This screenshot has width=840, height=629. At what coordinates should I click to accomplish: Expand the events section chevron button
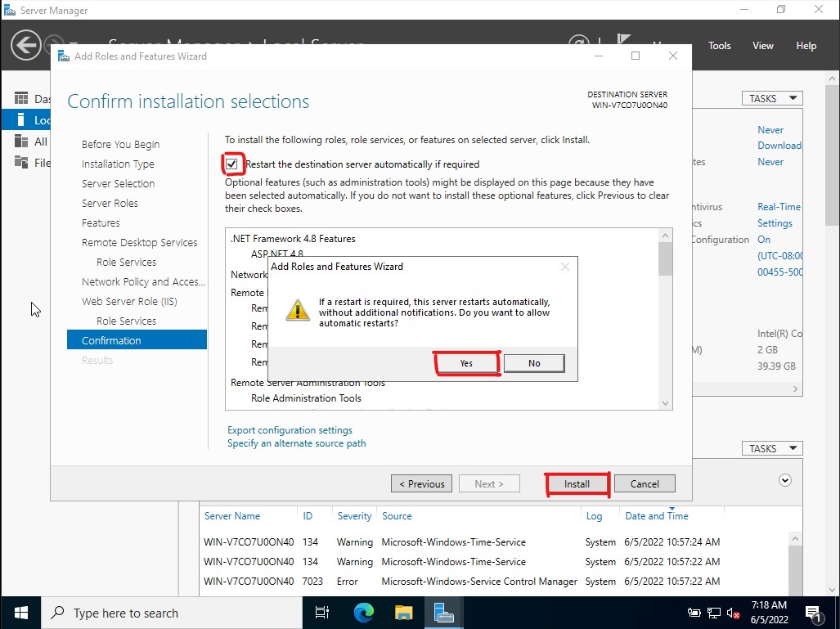785,480
